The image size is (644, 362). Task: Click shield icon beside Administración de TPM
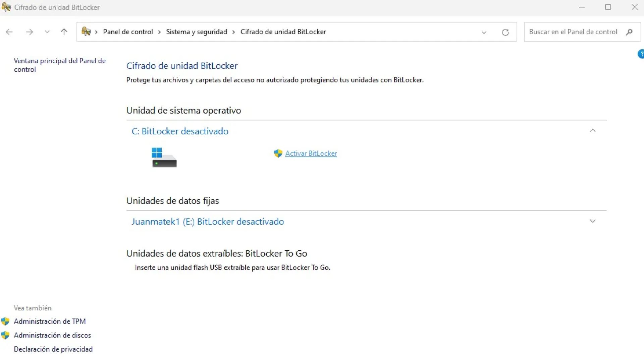[5, 321]
